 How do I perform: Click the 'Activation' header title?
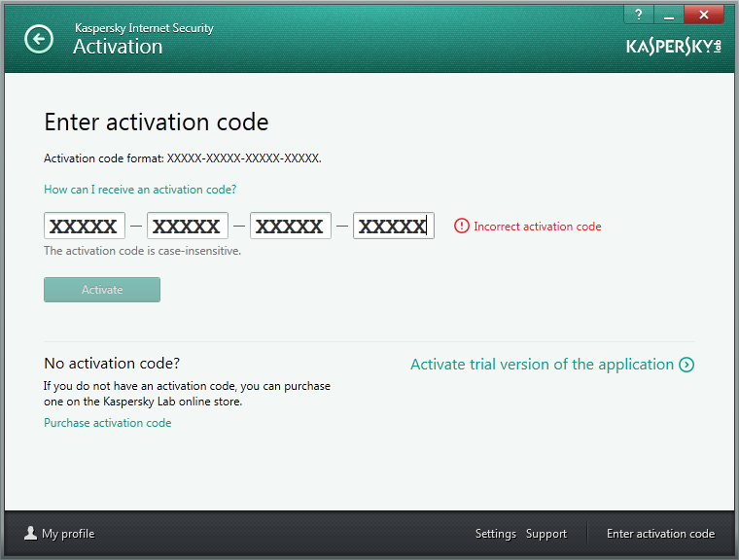pyautogui.click(x=118, y=47)
